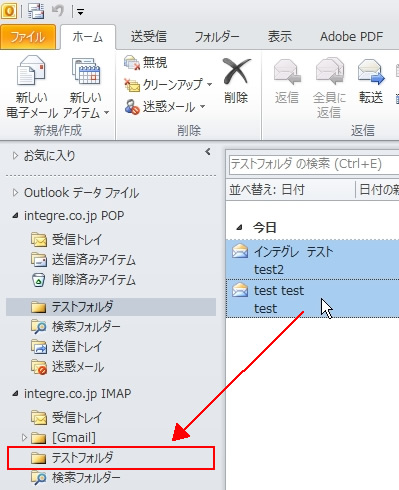Open 受信トレイ under integre.co.jp POP
The image size is (399, 490).
click(67, 240)
